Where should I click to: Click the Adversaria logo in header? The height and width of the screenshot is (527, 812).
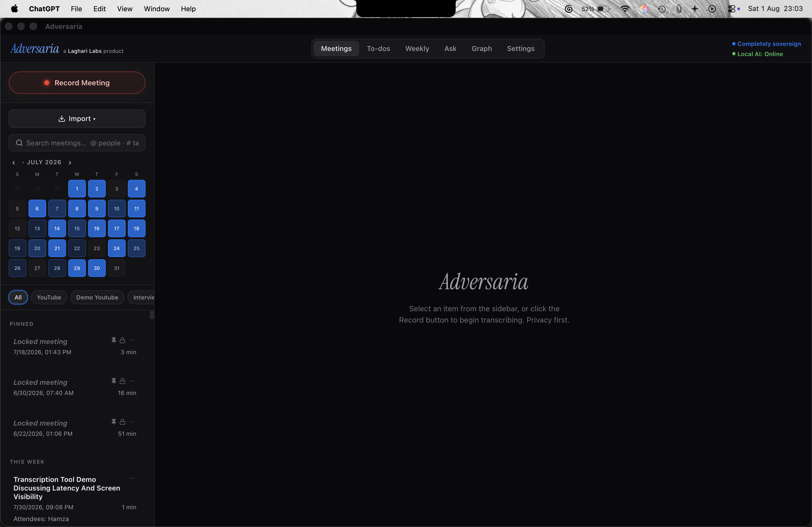pyautogui.click(x=35, y=49)
